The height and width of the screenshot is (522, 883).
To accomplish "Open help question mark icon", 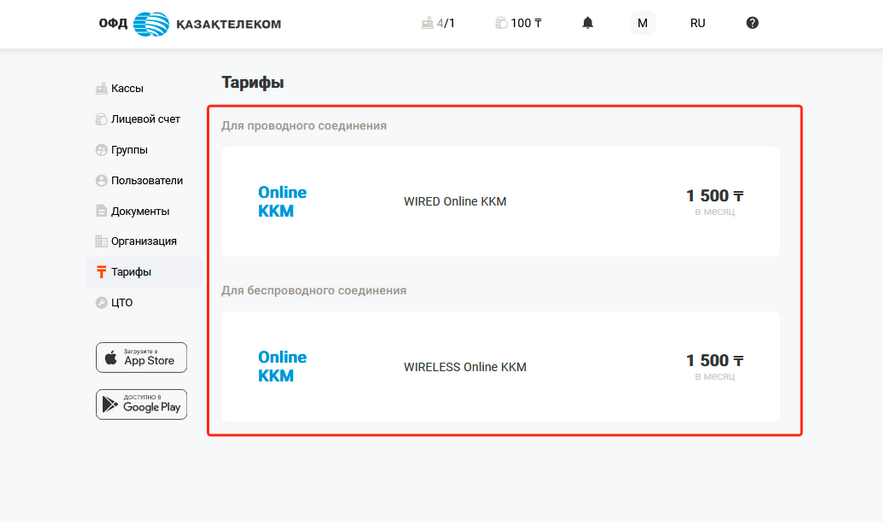I will click(752, 23).
